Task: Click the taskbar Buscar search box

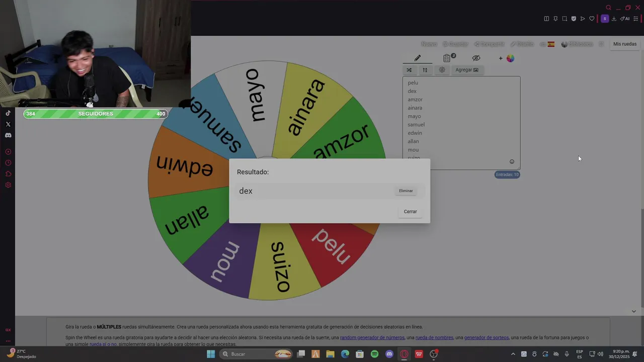Action: (x=257, y=354)
